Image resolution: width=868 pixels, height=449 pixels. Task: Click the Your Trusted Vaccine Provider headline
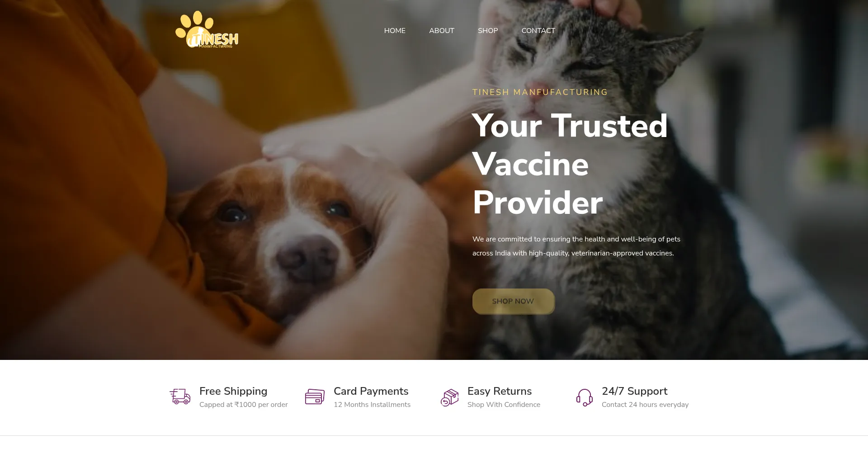pyautogui.click(x=570, y=164)
